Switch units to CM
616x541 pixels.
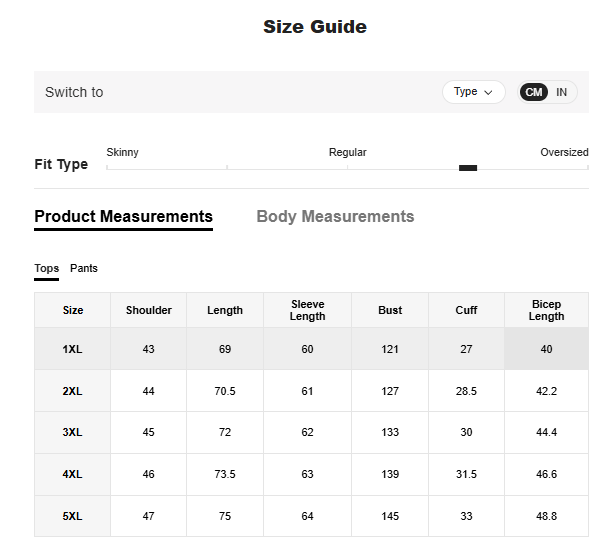(534, 92)
